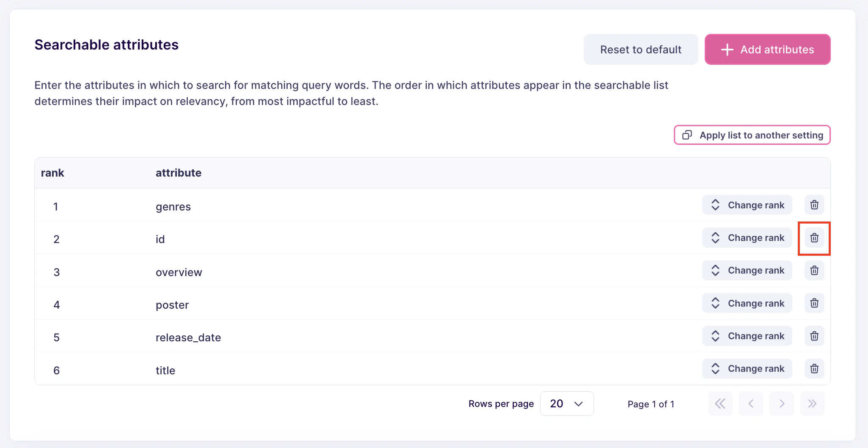Viewport: 868px width, 448px height.
Task: Jump to last page using double-arrow icon
Action: (812, 404)
